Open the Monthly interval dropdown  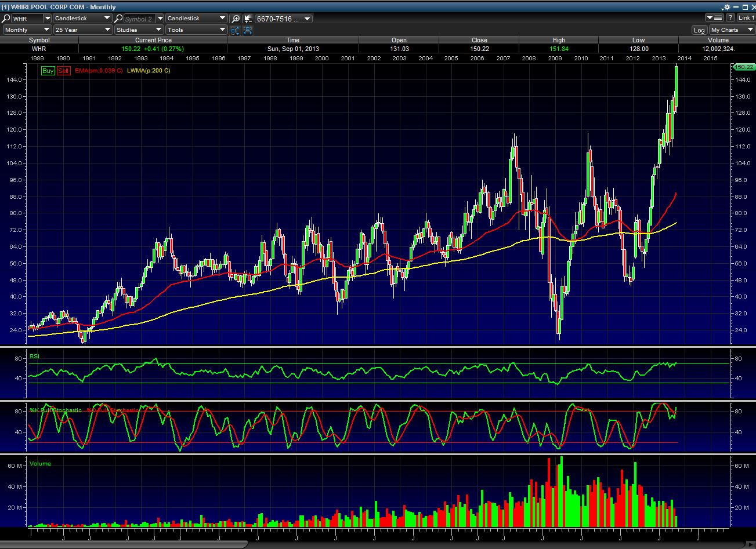(x=27, y=30)
